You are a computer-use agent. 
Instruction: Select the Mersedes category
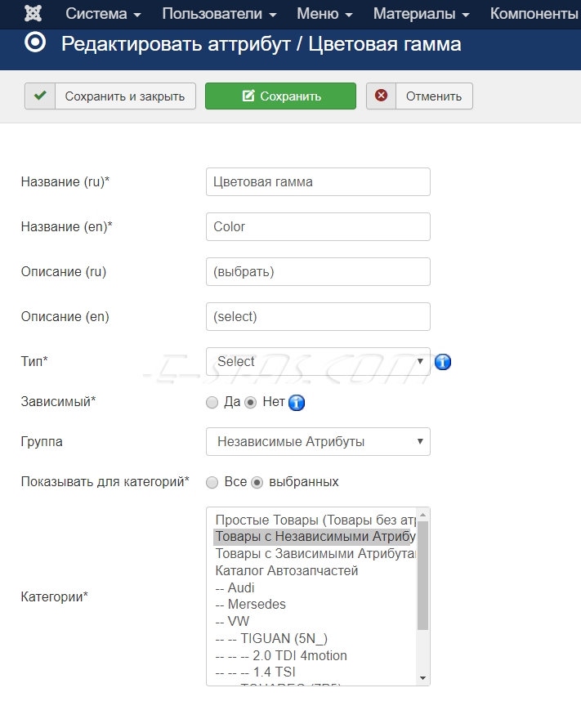(x=315, y=605)
